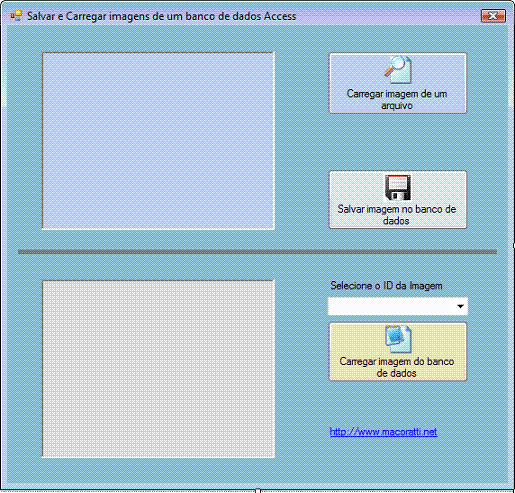Click the 'Carregar imagem do banco de dados' label

397,367
